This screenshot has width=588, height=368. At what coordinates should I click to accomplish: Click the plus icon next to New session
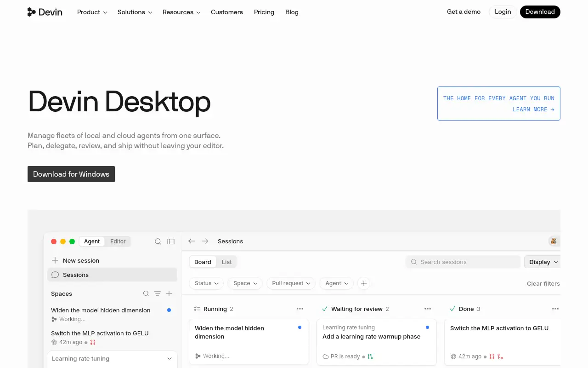coord(55,260)
